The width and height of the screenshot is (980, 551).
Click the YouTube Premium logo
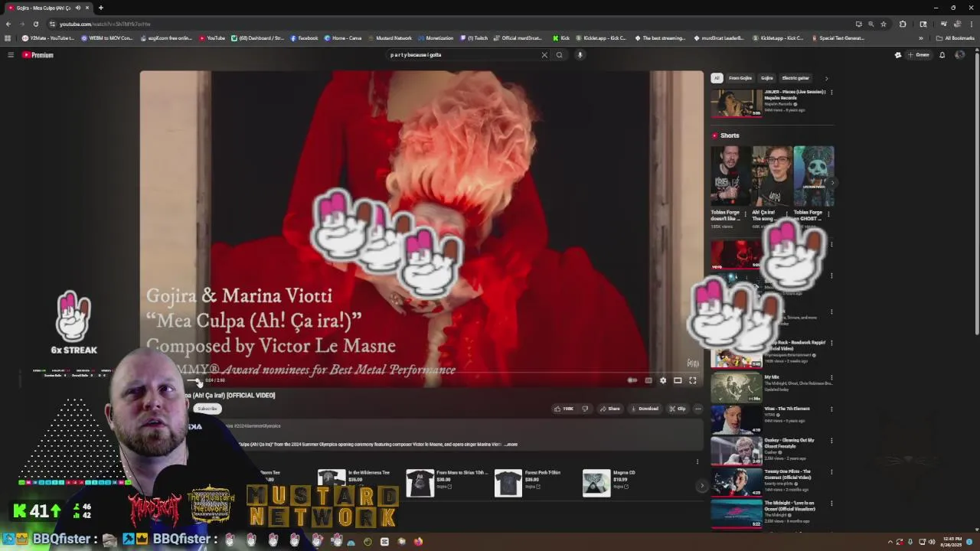pos(38,55)
